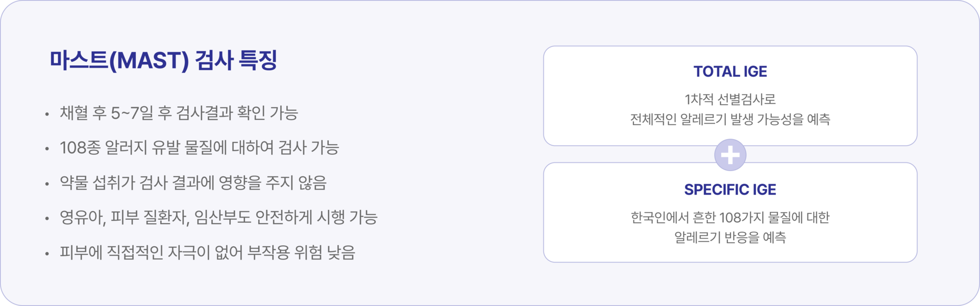
Task: Click the bullet before 108종 item
Action: [x=47, y=149]
